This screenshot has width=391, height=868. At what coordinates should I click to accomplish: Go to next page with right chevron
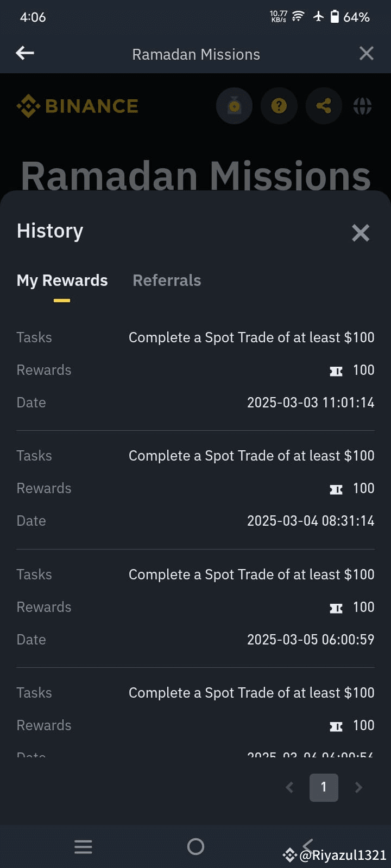click(x=358, y=787)
